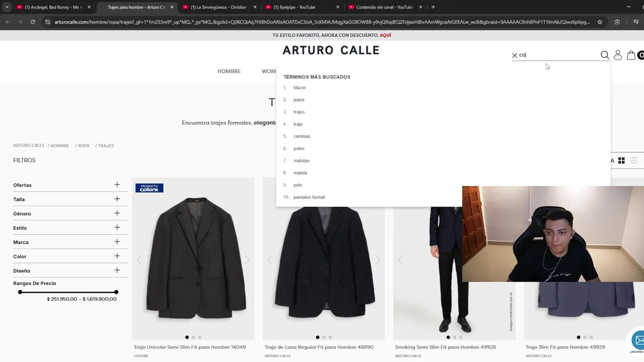Previous image arrow on Traje Unicolor 14049

(x=139, y=259)
